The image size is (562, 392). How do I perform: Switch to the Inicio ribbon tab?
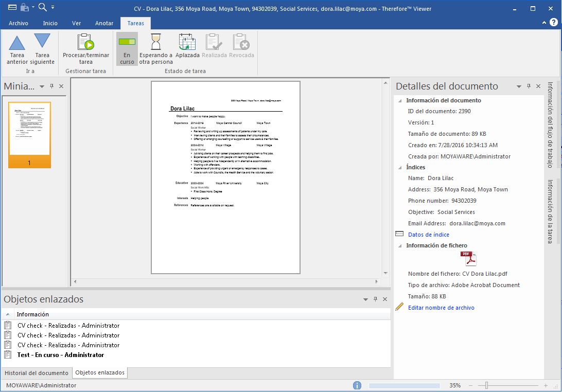point(50,23)
